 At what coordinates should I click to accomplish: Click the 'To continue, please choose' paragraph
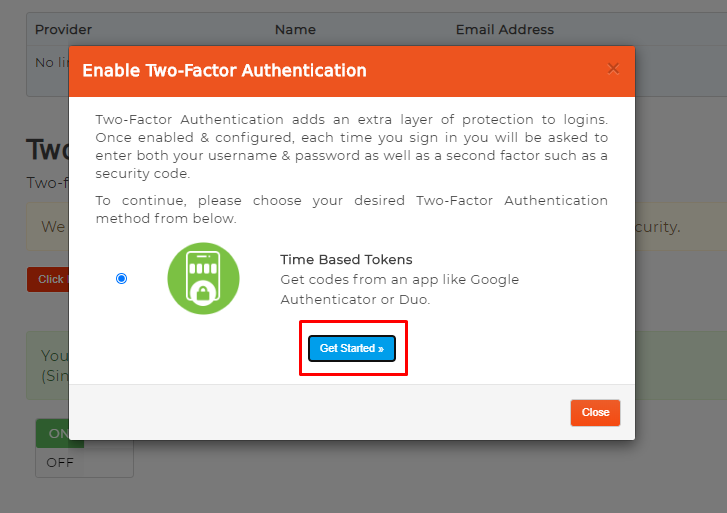(x=351, y=209)
